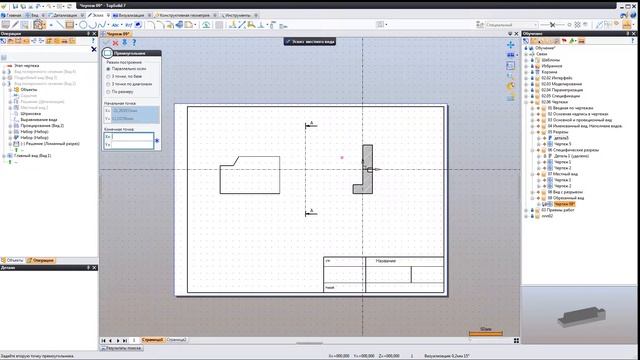
Task: Select the Arc sketch tool
Action: (93, 25)
